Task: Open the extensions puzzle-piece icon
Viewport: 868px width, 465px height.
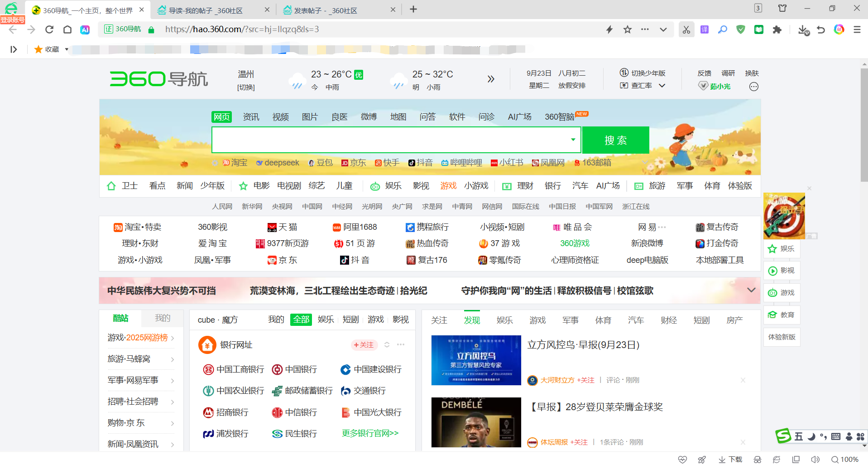Action: [x=777, y=29]
